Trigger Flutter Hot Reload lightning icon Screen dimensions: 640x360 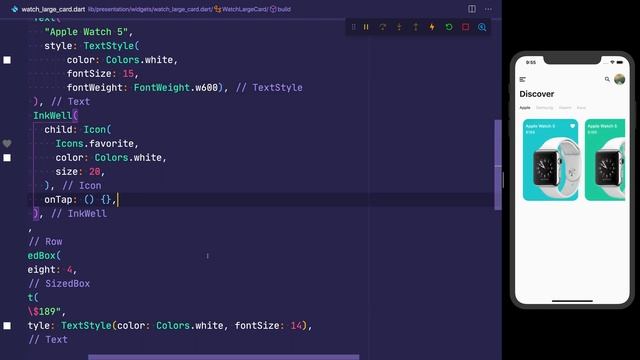pos(432,27)
